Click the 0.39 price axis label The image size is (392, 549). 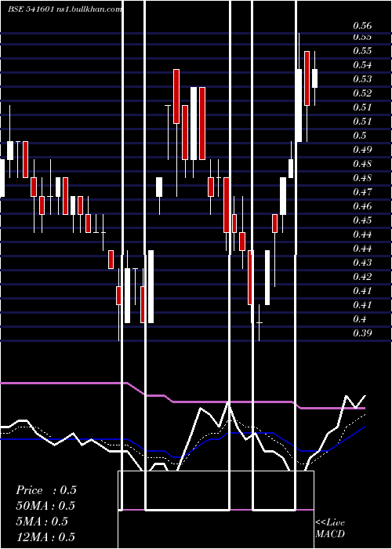coord(362,333)
